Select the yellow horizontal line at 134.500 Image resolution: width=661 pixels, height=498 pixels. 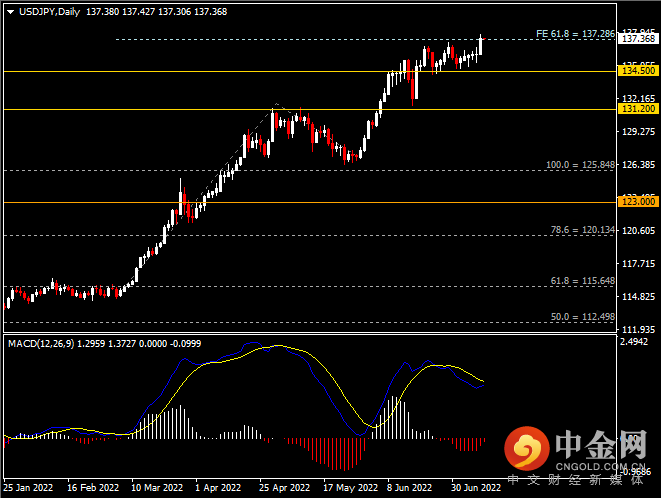pos(310,72)
